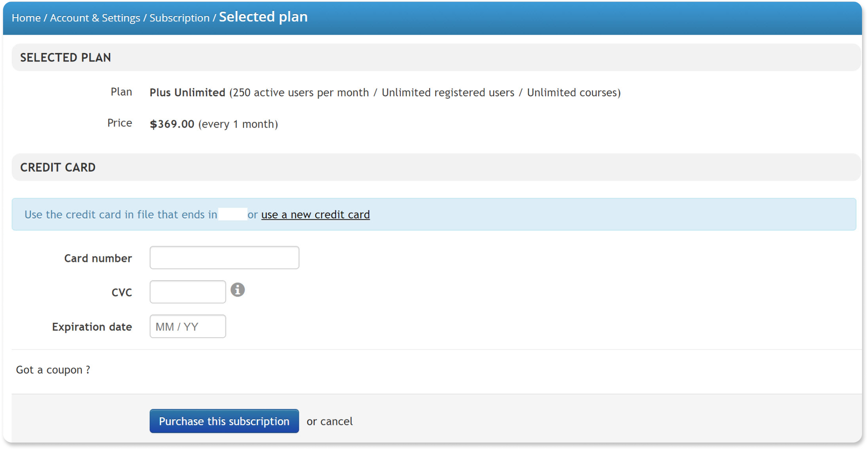This screenshot has width=868, height=450.
Task: Click the Expiration date label
Action: coord(92,327)
